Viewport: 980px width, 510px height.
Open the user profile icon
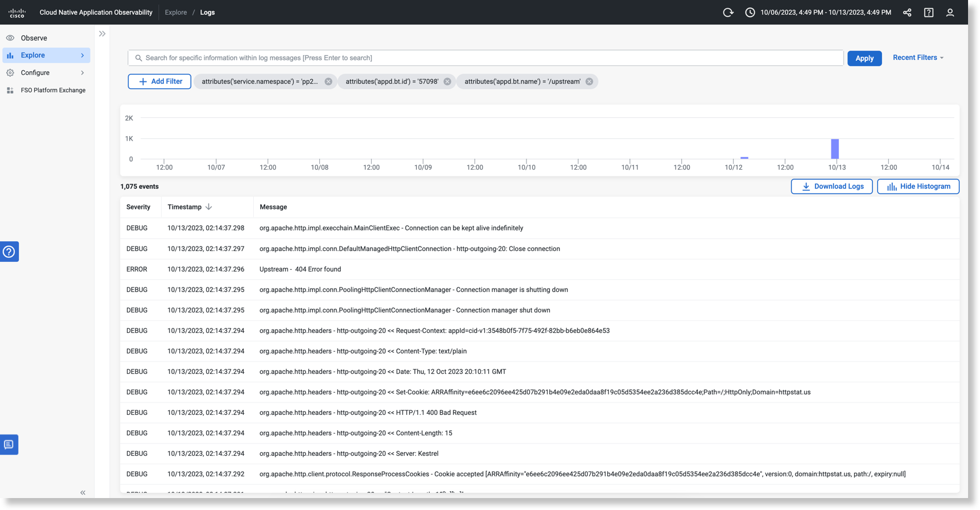[x=950, y=13]
